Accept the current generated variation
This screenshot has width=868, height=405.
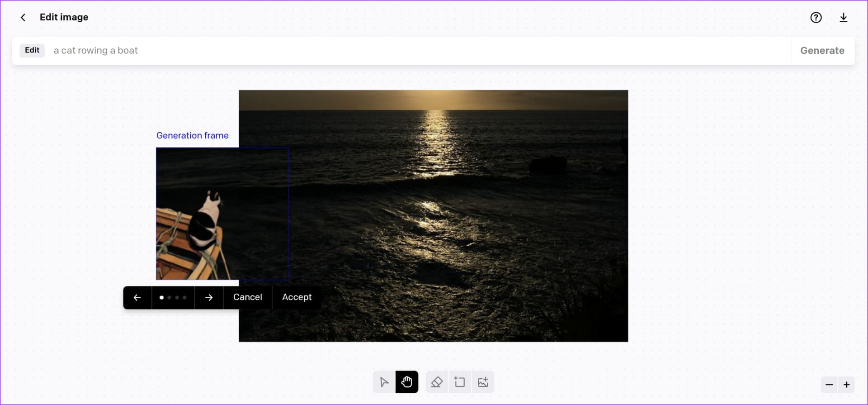coord(297,297)
